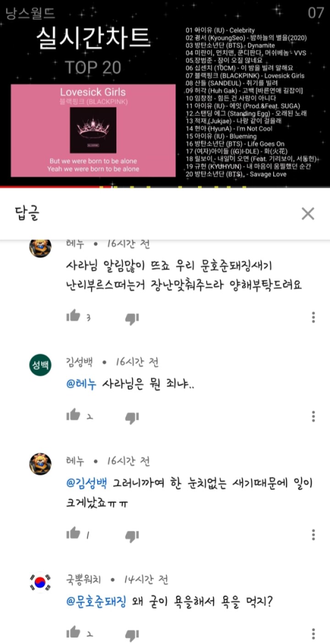Like 김성백's reply comment
The width and height of the screenshot is (330, 644).
(73, 415)
